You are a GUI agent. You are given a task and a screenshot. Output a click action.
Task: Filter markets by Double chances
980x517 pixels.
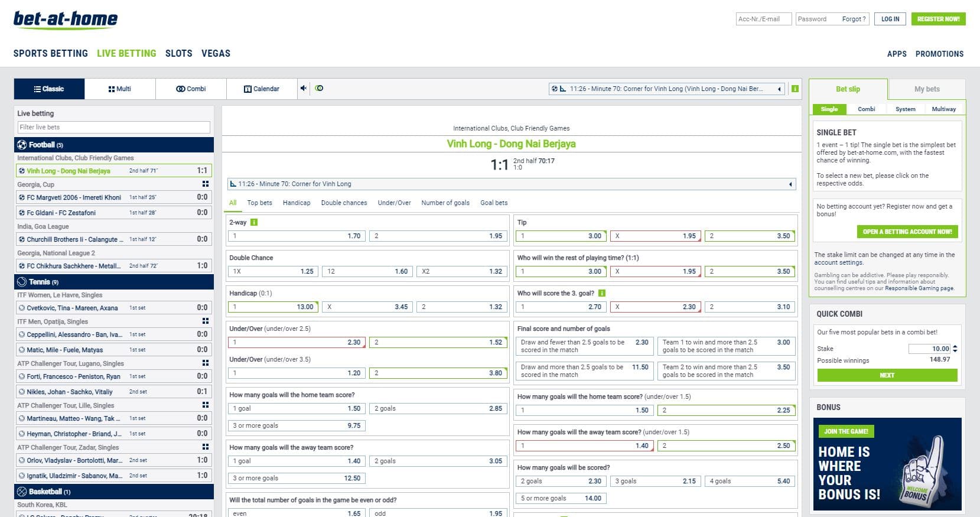click(x=344, y=203)
